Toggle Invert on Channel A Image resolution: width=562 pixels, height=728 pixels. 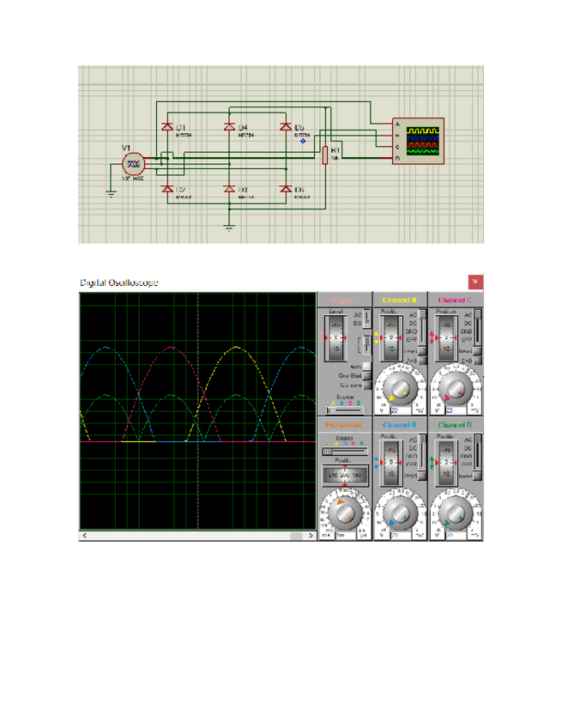[421, 351]
